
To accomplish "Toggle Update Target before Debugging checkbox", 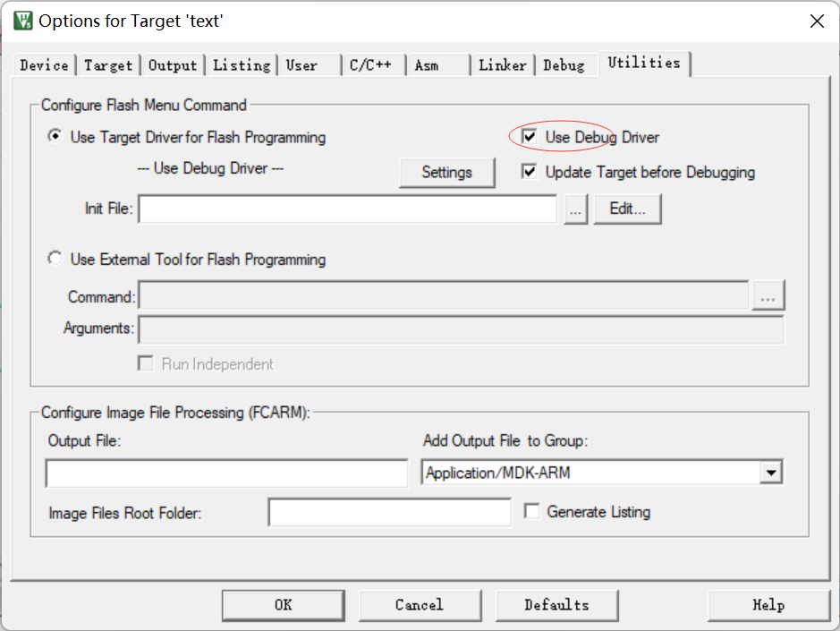I will 530,172.
